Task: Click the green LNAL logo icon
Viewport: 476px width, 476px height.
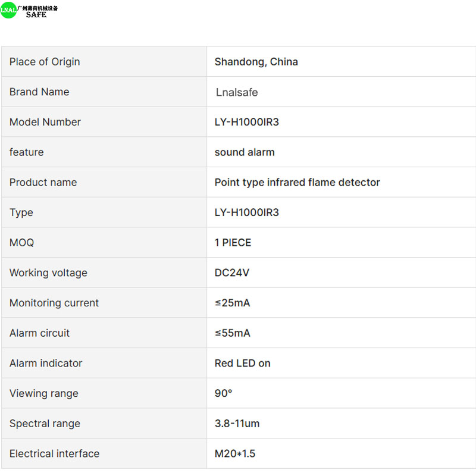Action: pos(8,10)
